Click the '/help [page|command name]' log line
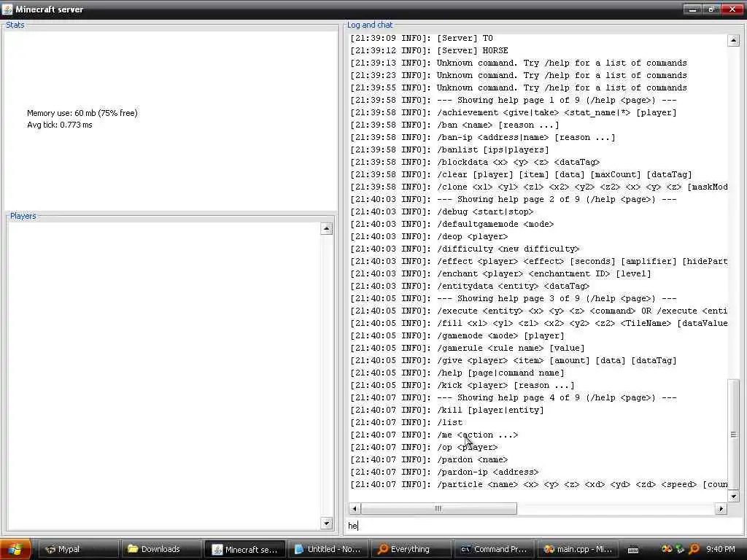 [x=457, y=373]
